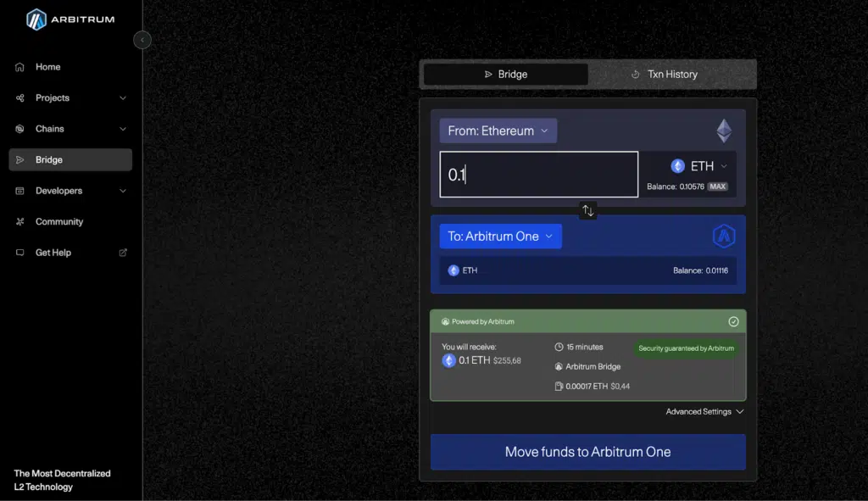Click the Projects sidebar icon
Image resolution: width=868 pixels, height=501 pixels.
(20, 98)
